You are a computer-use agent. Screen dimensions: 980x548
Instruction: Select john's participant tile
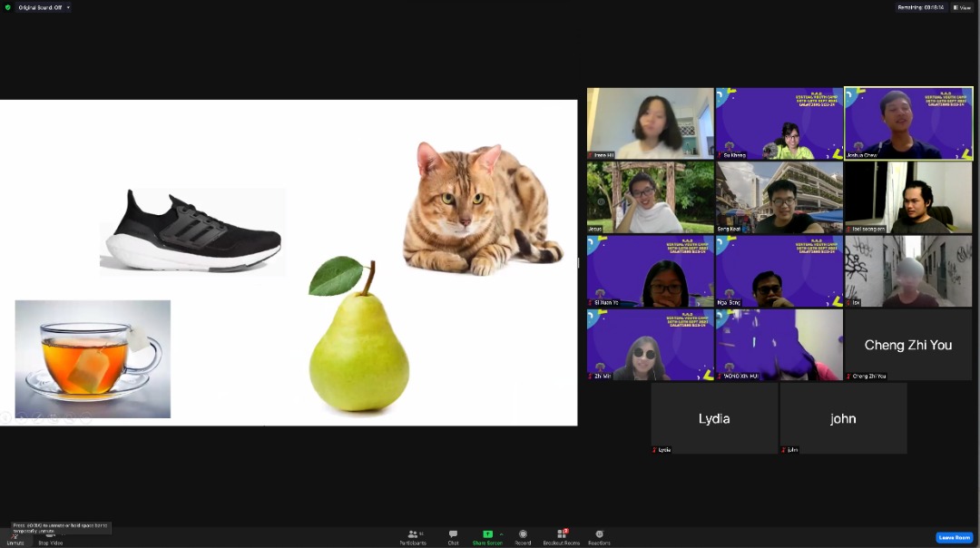(843, 418)
